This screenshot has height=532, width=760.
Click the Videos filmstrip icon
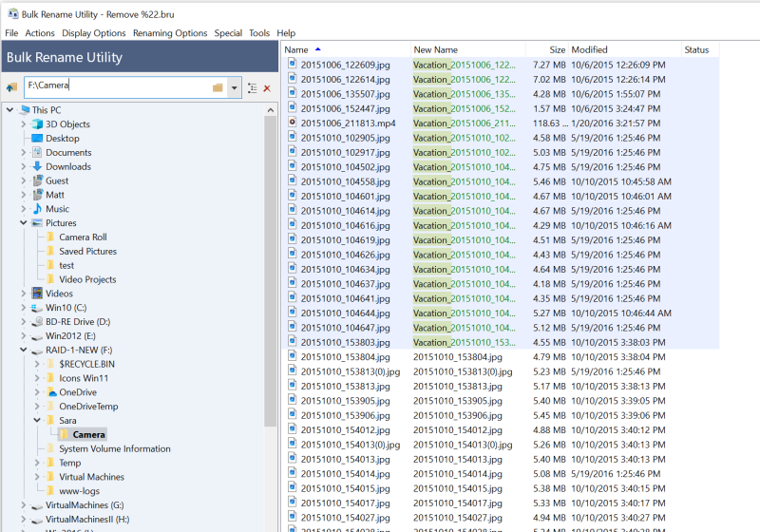(37, 294)
